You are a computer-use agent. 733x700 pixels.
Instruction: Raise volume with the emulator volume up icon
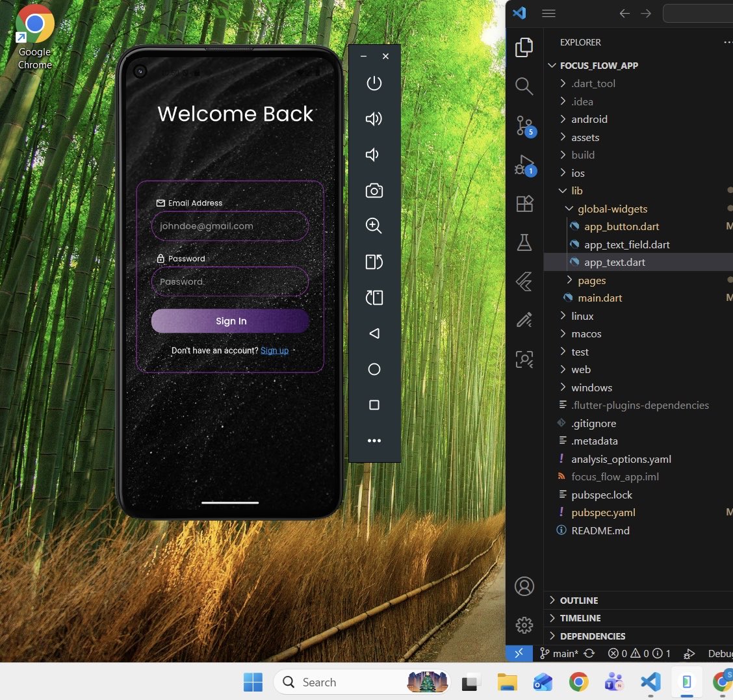click(374, 118)
